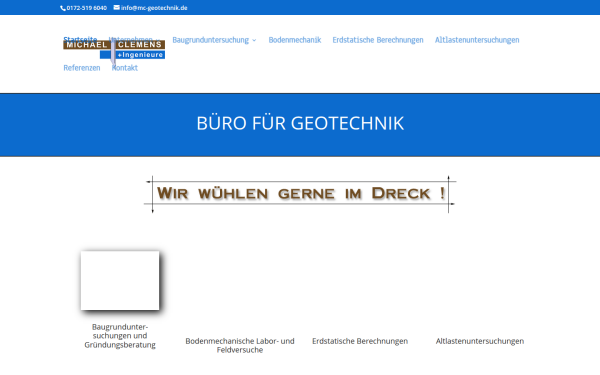
Task: Click the BÜRO FÜR GEOTECHNIK heading
Action: 300,123
